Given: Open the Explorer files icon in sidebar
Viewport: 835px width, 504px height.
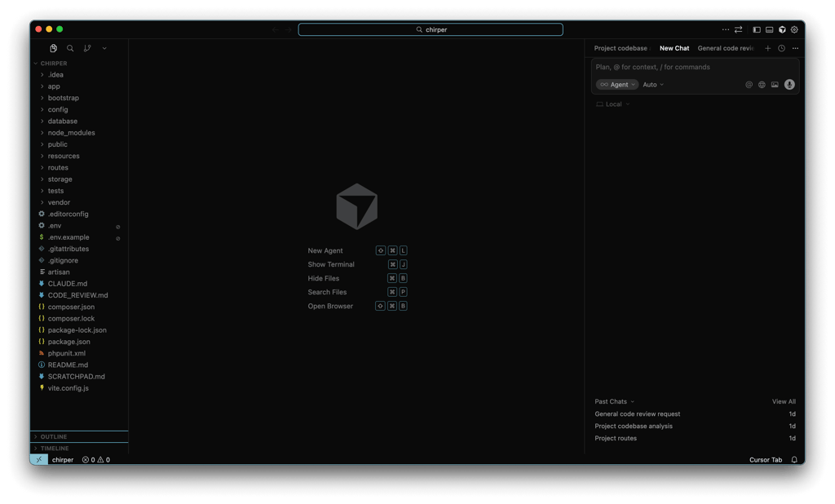Looking at the screenshot, I should 53,48.
